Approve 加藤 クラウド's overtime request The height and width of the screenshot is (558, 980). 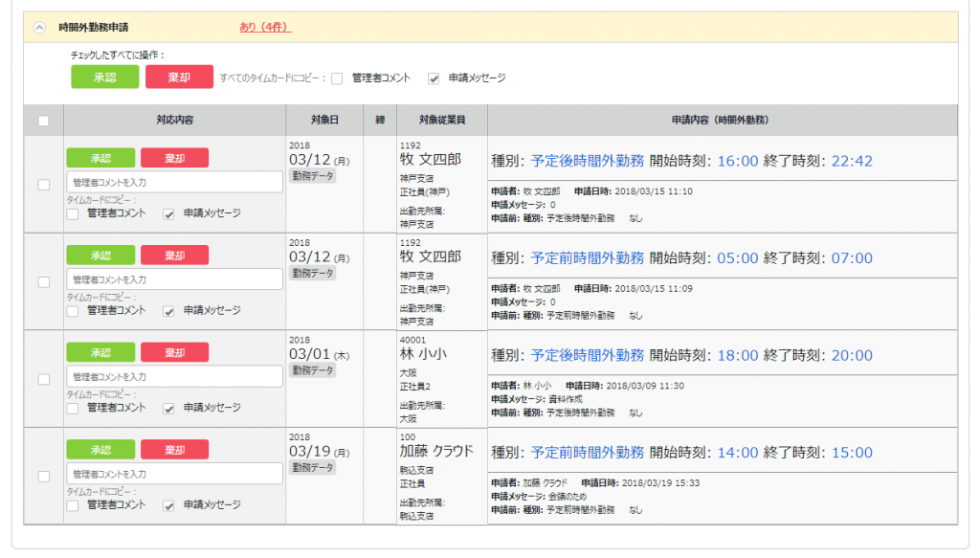tap(100, 450)
